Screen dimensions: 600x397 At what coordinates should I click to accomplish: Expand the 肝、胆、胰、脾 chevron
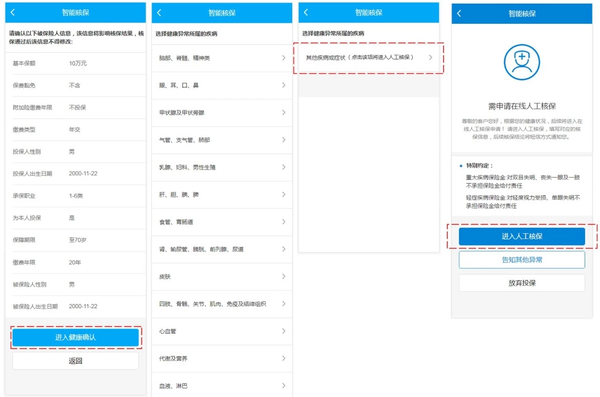(x=284, y=194)
